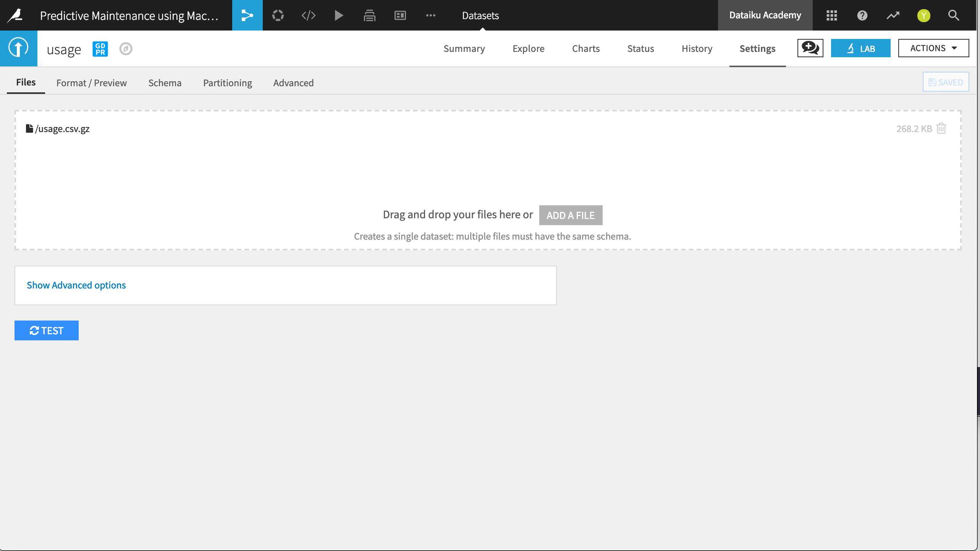Click the GDPR tag icon
This screenshot has width=980, height=551.
[x=99, y=48]
